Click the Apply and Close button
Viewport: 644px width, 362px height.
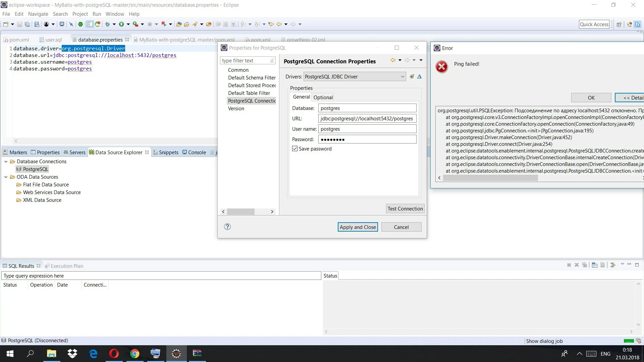[x=358, y=227]
